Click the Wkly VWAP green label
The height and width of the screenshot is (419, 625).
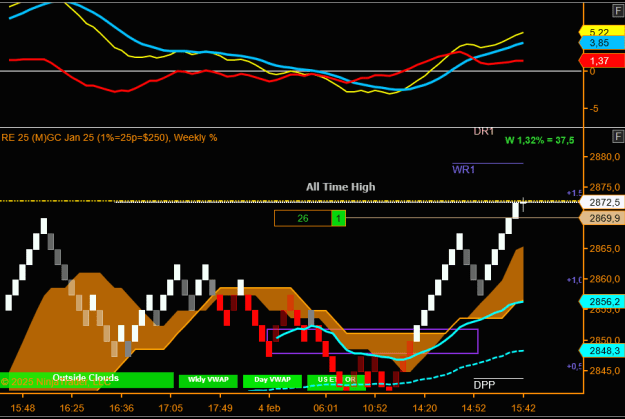(208, 381)
